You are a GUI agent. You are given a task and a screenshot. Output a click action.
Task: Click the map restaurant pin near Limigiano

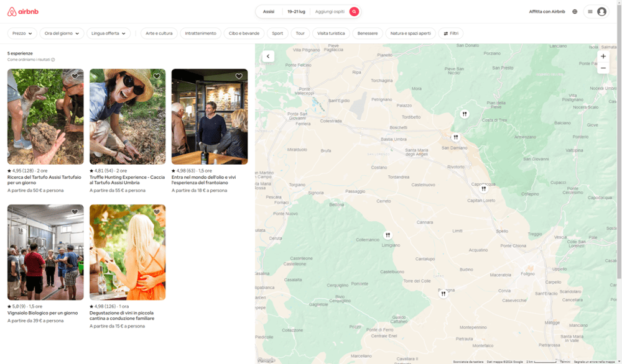[x=388, y=235]
